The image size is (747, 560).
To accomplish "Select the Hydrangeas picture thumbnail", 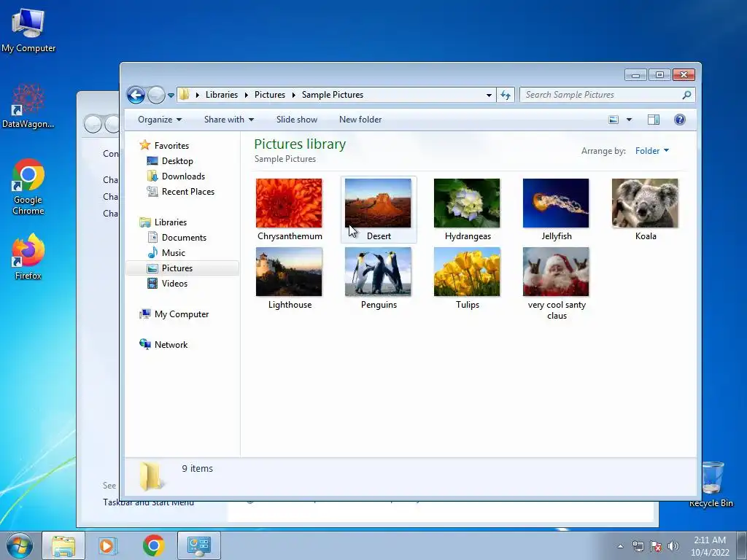I will tap(467, 203).
